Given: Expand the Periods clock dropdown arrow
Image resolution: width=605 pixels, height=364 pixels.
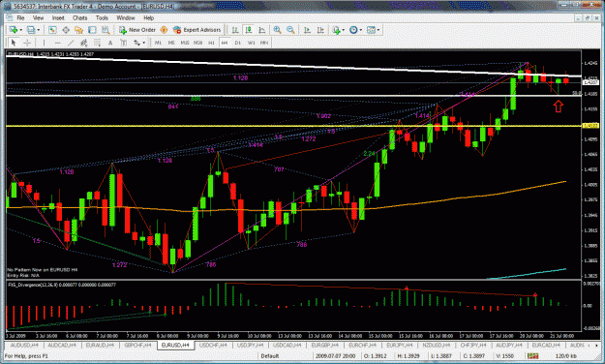Looking at the screenshot, I should [x=360, y=30].
